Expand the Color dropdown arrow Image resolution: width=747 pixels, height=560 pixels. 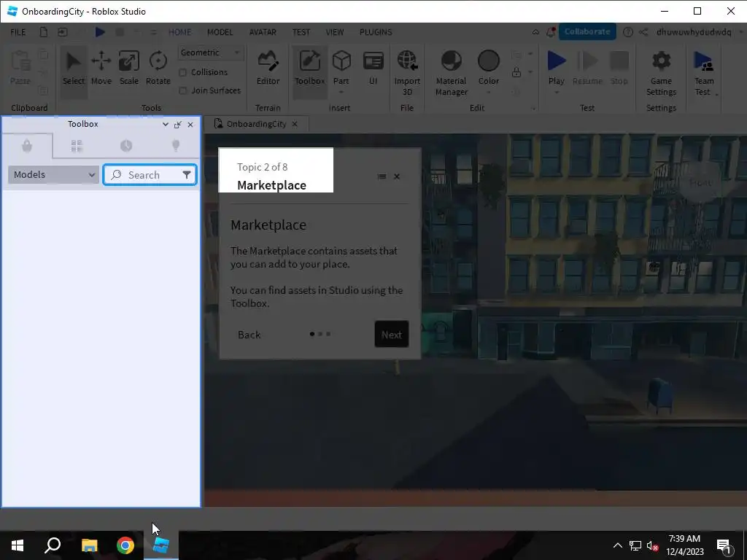tap(488, 93)
